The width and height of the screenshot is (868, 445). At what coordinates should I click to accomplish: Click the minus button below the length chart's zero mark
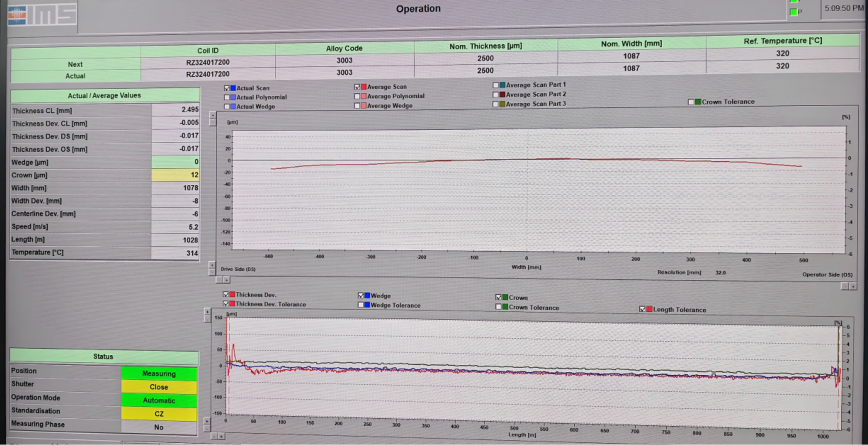pyautogui.click(x=214, y=436)
